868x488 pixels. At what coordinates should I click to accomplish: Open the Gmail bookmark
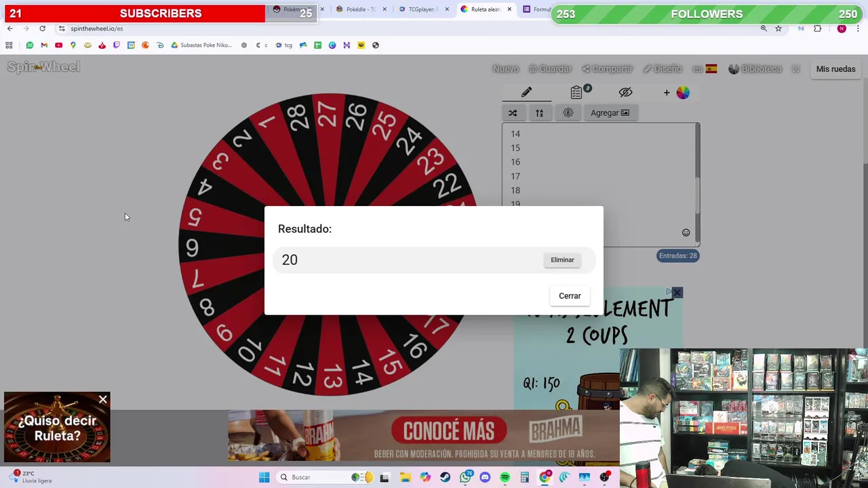[x=44, y=45]
